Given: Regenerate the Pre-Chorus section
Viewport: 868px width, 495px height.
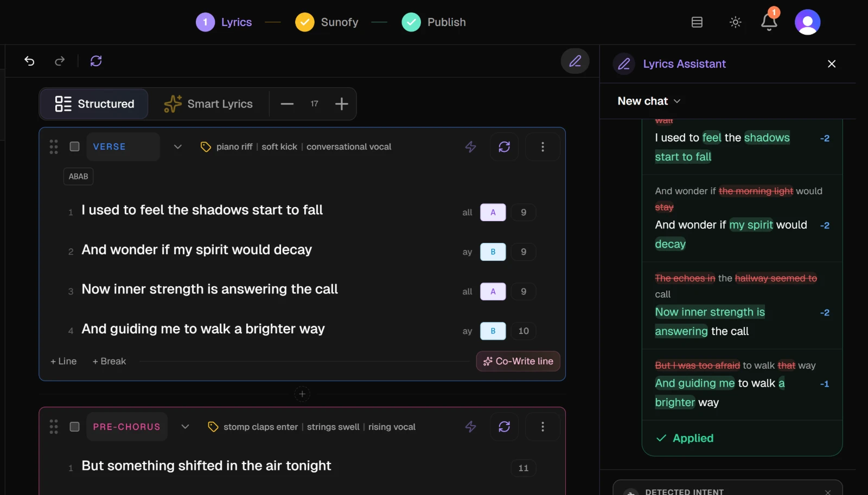Looking at the screenshot, I should tap(505, 427).
